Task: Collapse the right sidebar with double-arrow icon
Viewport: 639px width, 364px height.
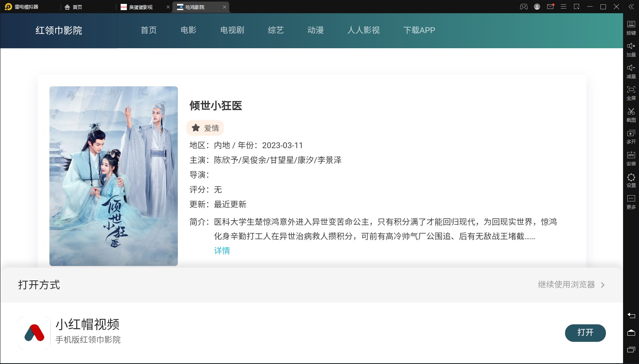Action: coord(631,7)
